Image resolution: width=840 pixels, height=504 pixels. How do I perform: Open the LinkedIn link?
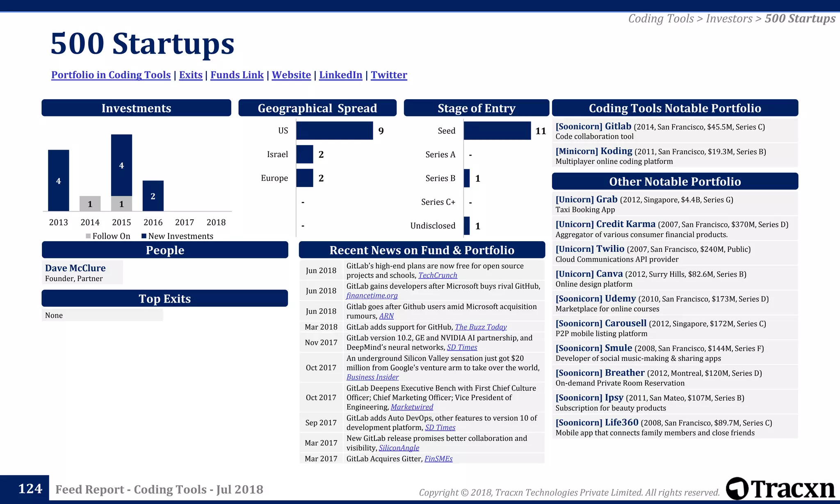[341, 75]
